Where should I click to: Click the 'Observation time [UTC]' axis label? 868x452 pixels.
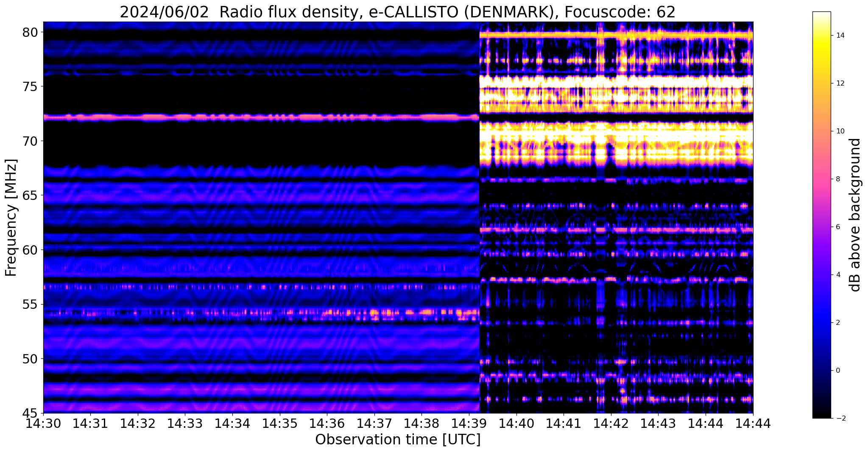click(398, 440)
